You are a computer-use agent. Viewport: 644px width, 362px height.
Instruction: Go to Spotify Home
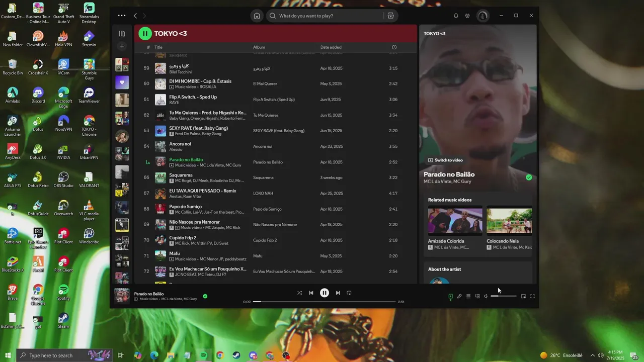click(x=257, y=16)
